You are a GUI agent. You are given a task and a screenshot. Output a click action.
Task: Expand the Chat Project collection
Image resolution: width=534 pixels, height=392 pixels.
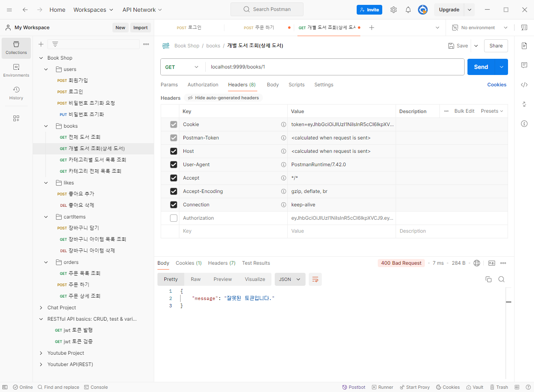[x=41, y=308]
